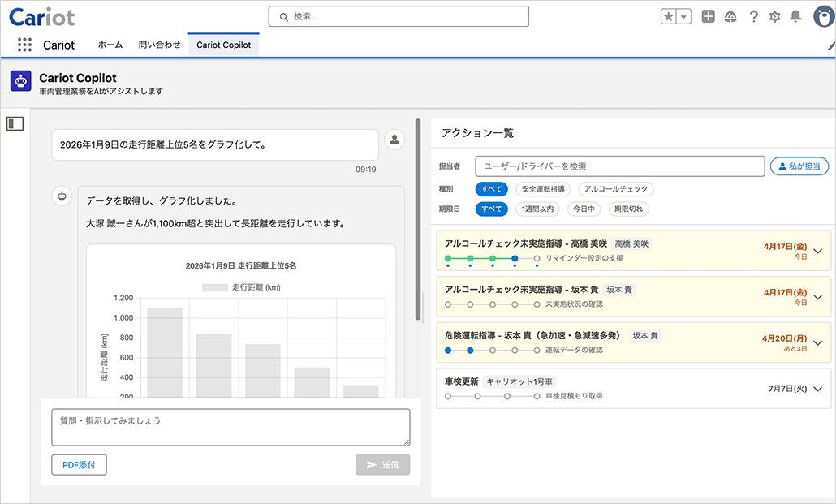Open the app launcher dots grid

[x=24, y=45]
